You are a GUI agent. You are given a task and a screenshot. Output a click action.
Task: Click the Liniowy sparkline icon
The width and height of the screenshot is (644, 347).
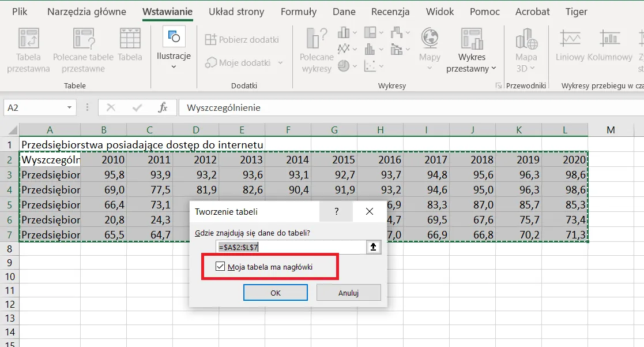[x=570, y=39]
